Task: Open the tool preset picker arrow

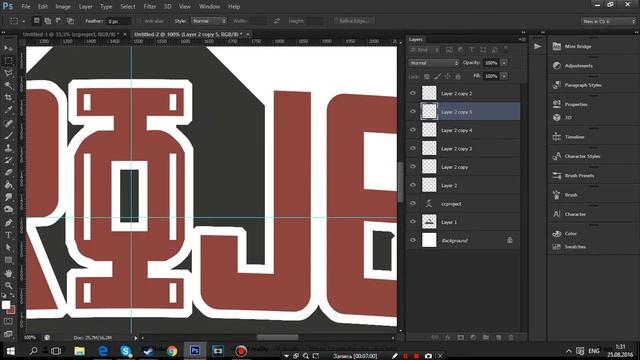Action: 24,21
